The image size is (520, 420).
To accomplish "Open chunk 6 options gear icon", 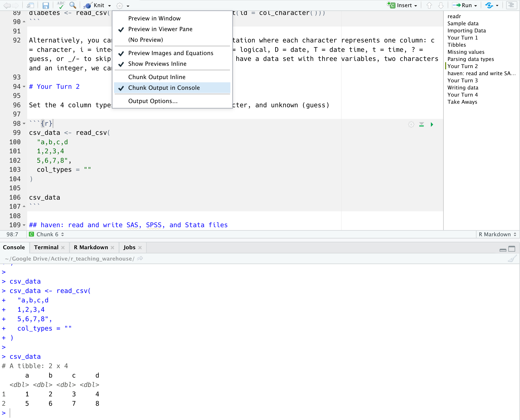I will point(411,124).
